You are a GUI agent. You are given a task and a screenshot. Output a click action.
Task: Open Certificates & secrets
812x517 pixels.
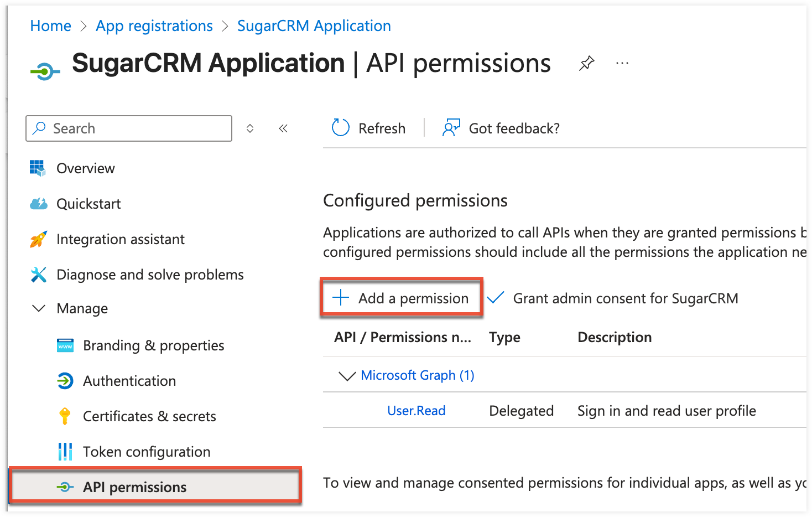click(x=149, y=416)
